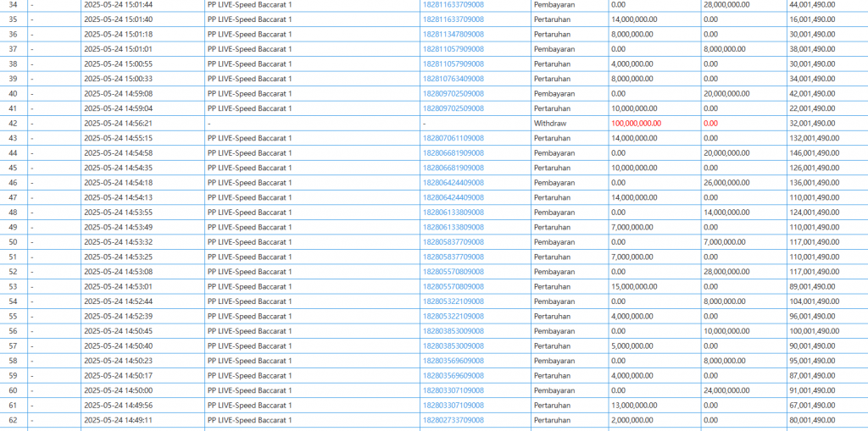Open transaction link 182811347809008
Viewport: 868px width, 431px height.
click(453, 35)
